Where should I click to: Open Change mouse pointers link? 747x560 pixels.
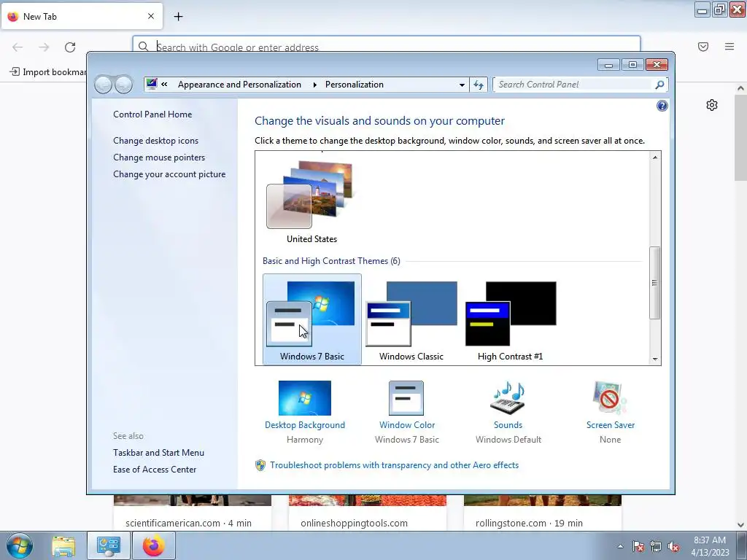click(159, 157)
